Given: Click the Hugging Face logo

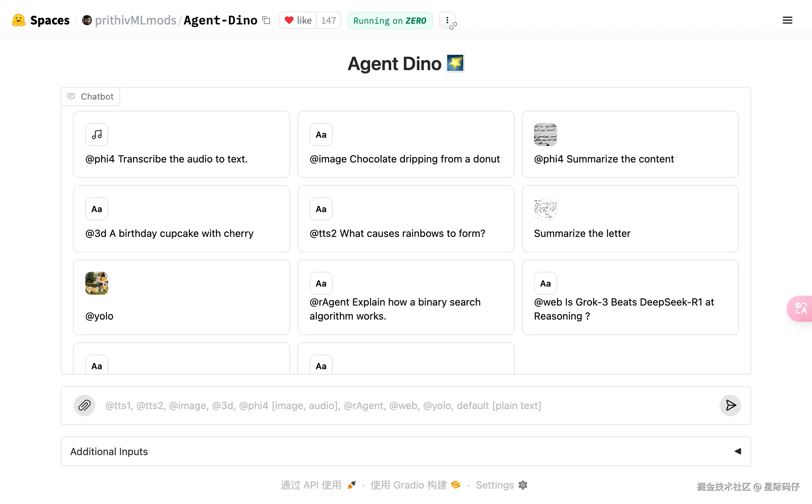Looking at the screenshot, I should pos(19,20).
